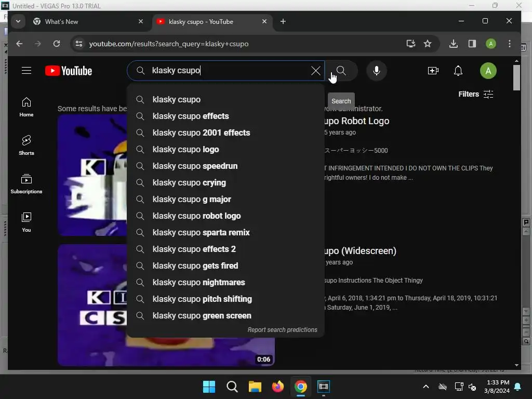Viewport: 532px width, 399px height.
Task: Choose suggestion "klasky csupo effects"
Action: tap(225, 116)
